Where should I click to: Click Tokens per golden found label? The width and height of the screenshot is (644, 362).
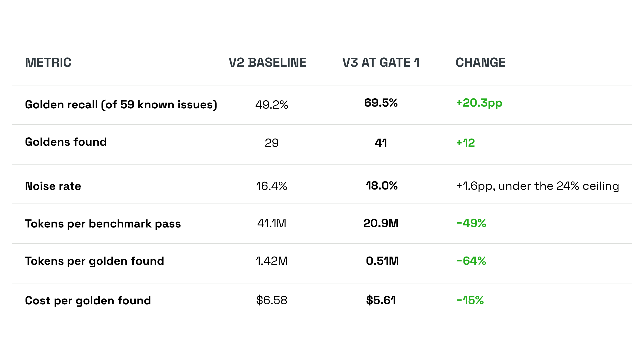(x=95, y=261)
